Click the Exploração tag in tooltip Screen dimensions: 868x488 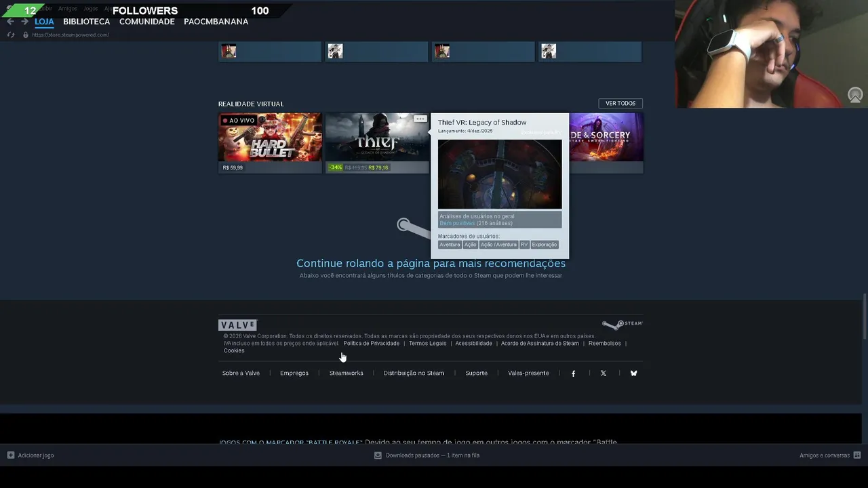(545, 245)
